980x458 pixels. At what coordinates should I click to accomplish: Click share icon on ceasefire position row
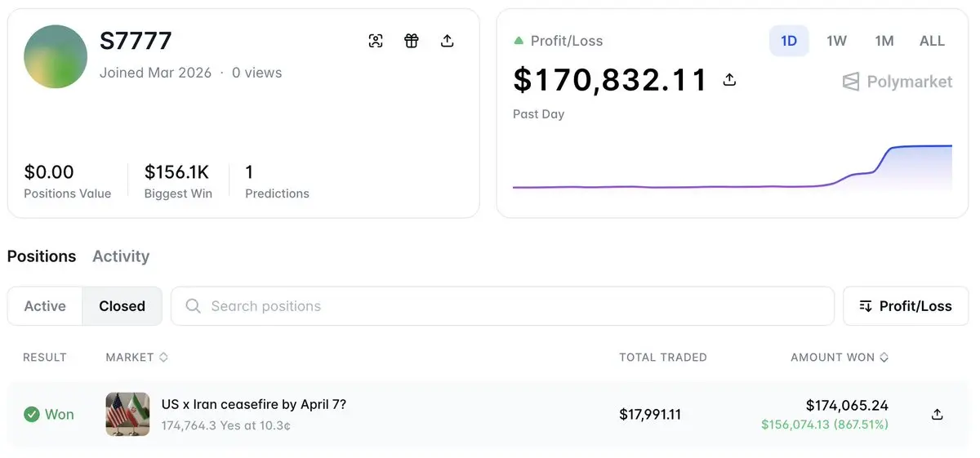coord(937,414)
